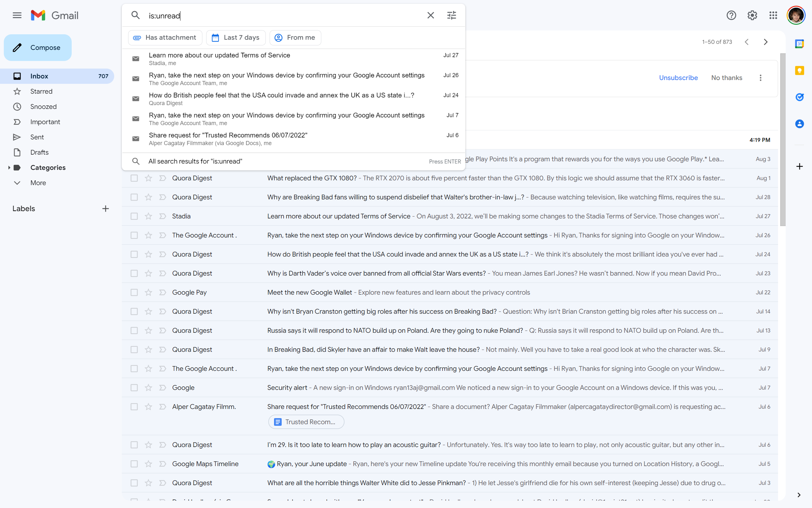Click the Gmail logo
The height and width of the screenshot is (508, 812).
pyautogui.click(x=55, y=16)
